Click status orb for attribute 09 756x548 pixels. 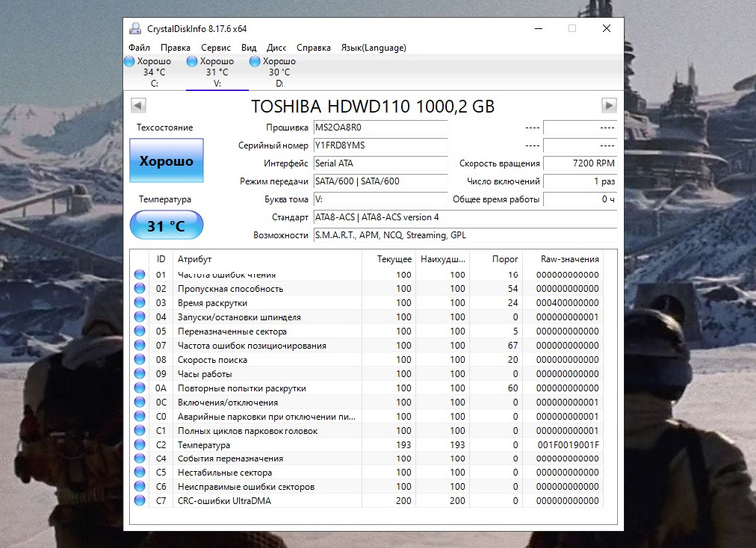pos(140,374)
